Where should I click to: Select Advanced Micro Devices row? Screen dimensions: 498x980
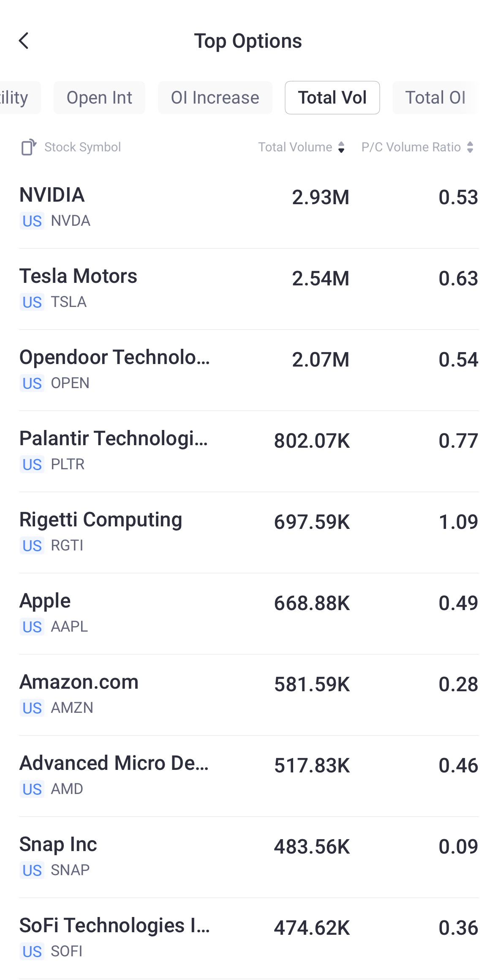click(x=249, y=775)
